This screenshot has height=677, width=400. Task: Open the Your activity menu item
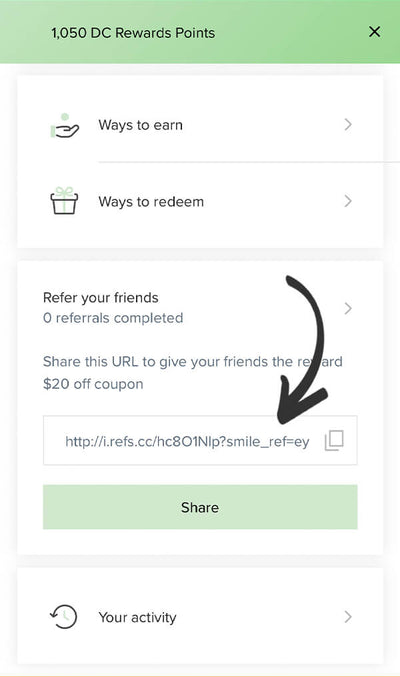click(200, 617)
